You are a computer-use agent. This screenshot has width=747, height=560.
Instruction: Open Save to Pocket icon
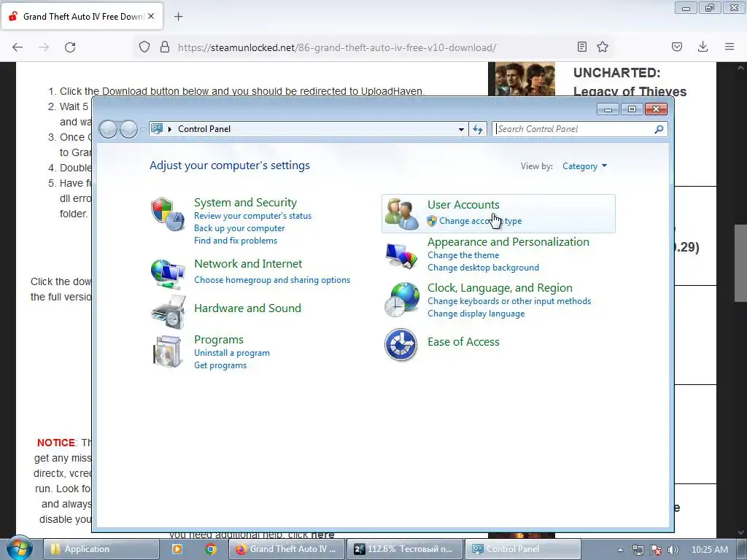click(x=677, y=47)
